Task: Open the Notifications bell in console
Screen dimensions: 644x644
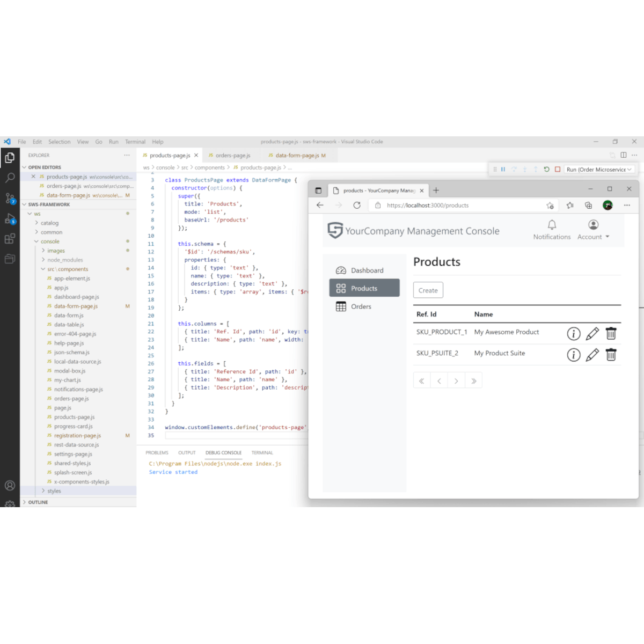Action: [x=552, y=225]
